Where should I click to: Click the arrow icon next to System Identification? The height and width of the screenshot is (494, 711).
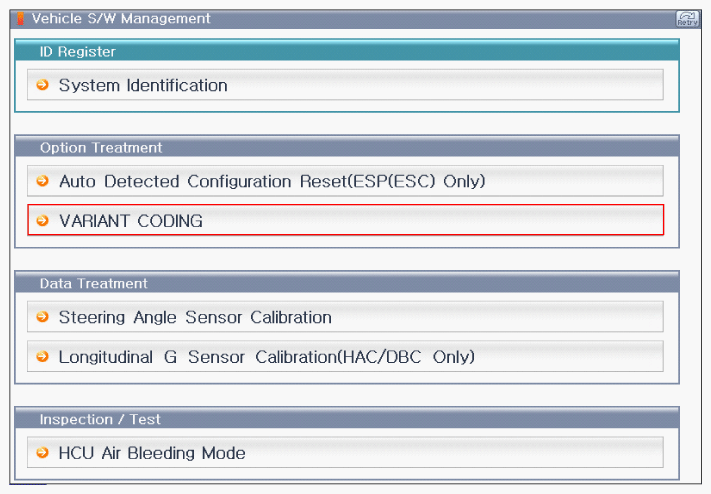[42, 85]
